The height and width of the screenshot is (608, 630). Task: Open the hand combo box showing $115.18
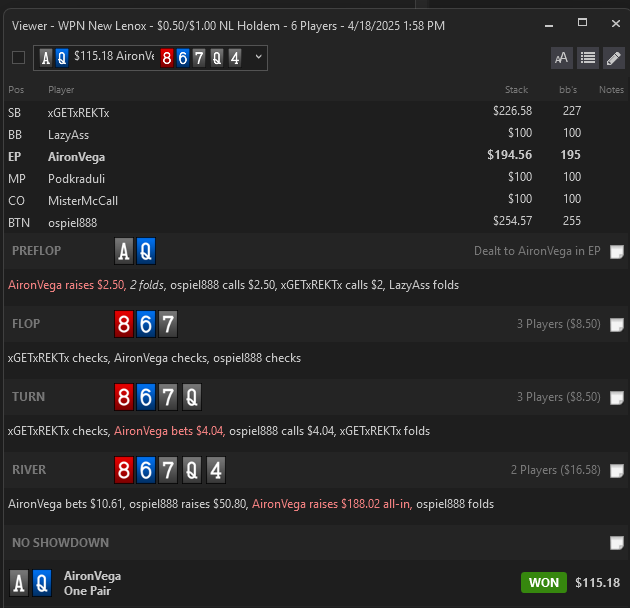click(150, 58)
